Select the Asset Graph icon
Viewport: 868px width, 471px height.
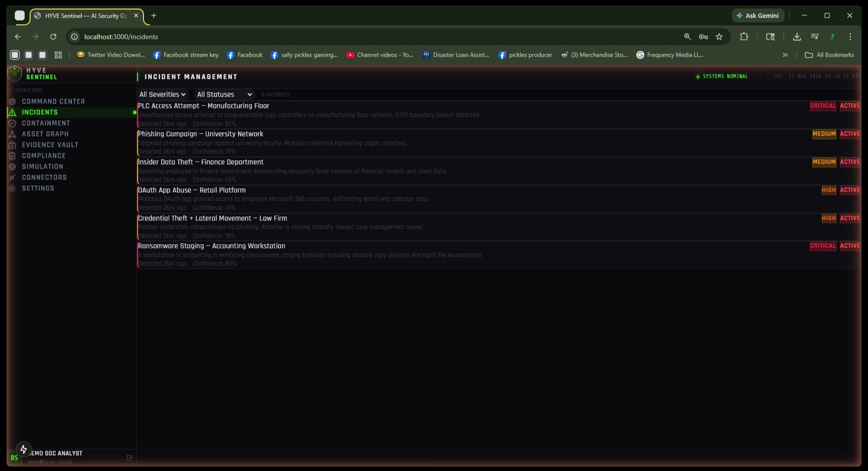12,134
